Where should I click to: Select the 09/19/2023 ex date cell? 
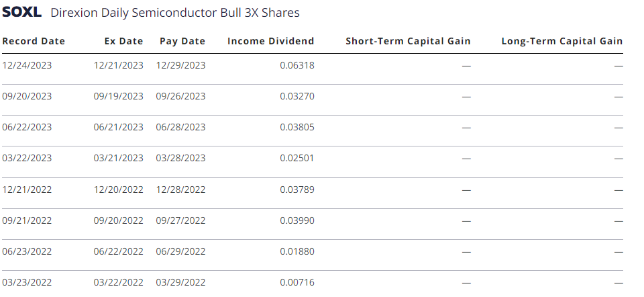(x=118, y=96)
